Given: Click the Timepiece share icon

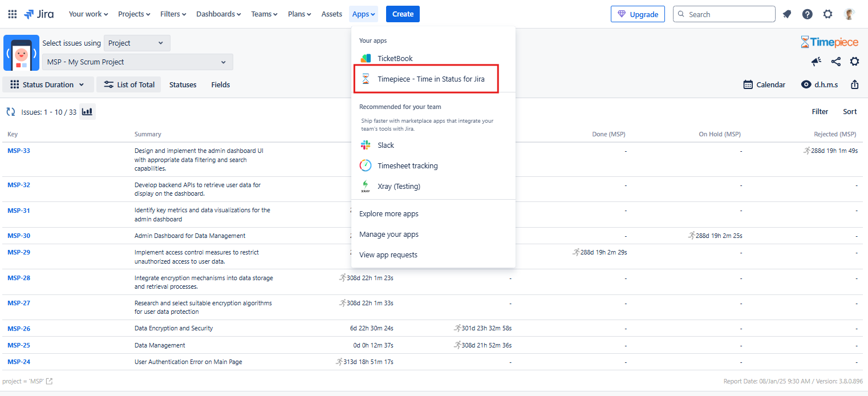Looking at the screenshot, I should coord(835,62).
